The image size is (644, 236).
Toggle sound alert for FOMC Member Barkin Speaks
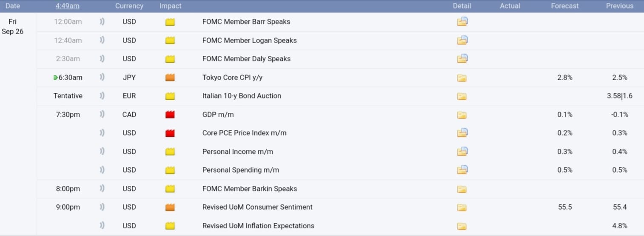pos(102,189)
